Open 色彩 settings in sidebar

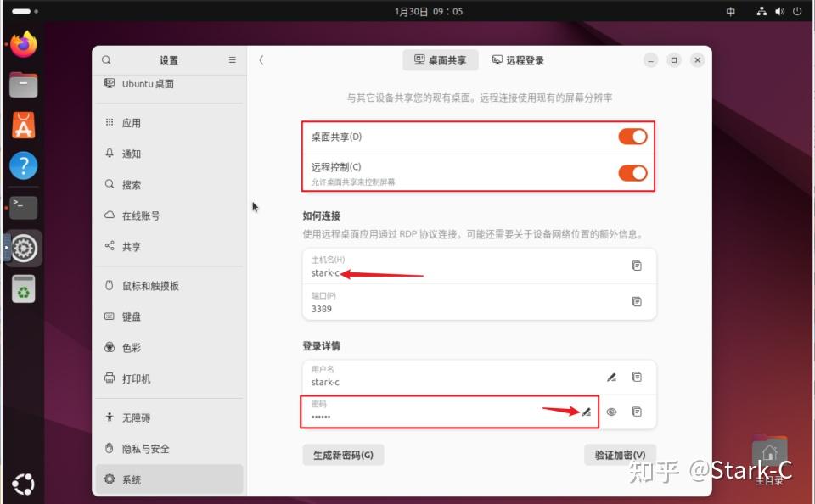pos(170,348)
